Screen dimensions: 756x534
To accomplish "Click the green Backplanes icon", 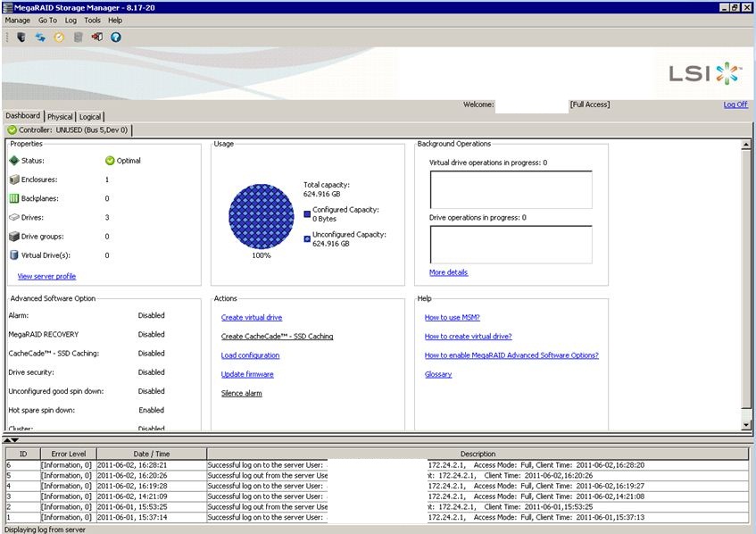I will click(x=14, y=198).
